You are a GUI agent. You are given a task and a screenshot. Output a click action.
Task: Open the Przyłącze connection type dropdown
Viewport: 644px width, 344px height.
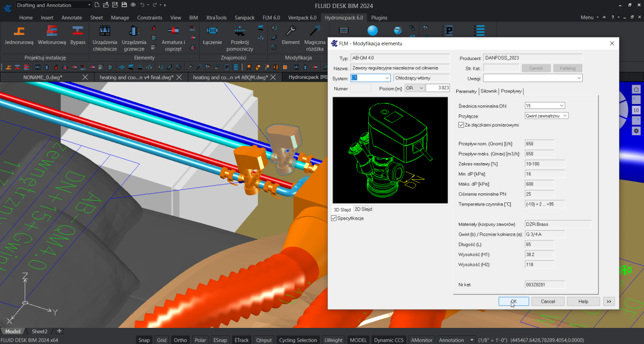coord(564,115)
